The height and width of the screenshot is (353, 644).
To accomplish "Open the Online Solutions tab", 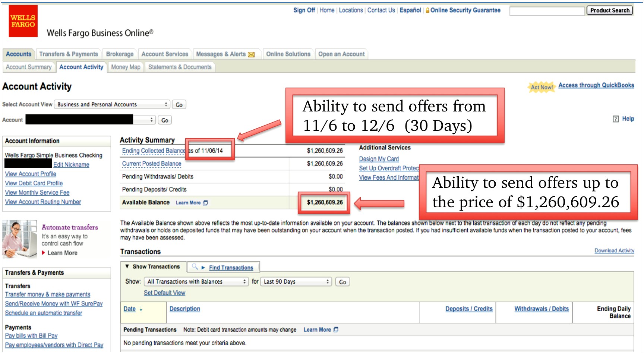I will (x=288, y=54).
